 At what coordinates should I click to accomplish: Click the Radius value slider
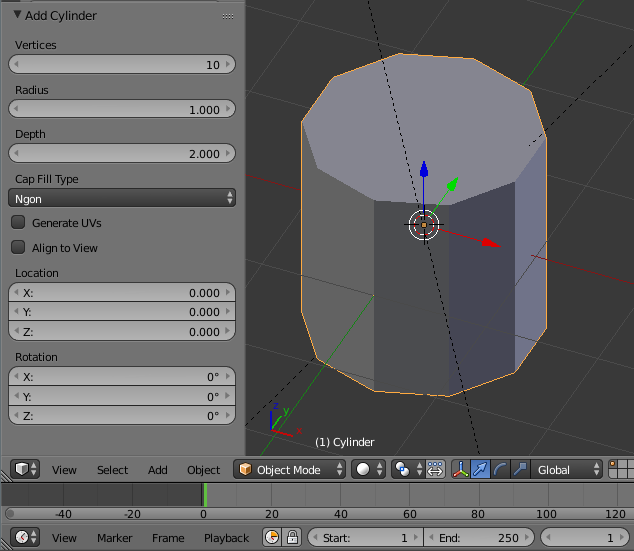coord(122,109)
